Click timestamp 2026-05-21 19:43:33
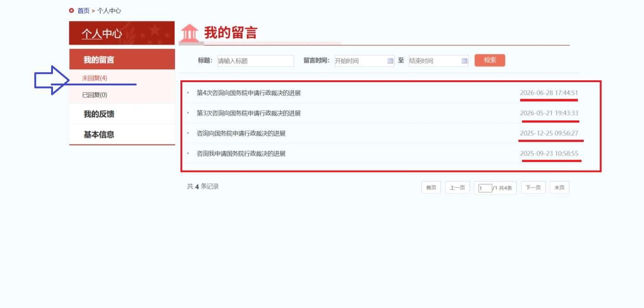Screen dimensions: 644x308 point(549,113)
